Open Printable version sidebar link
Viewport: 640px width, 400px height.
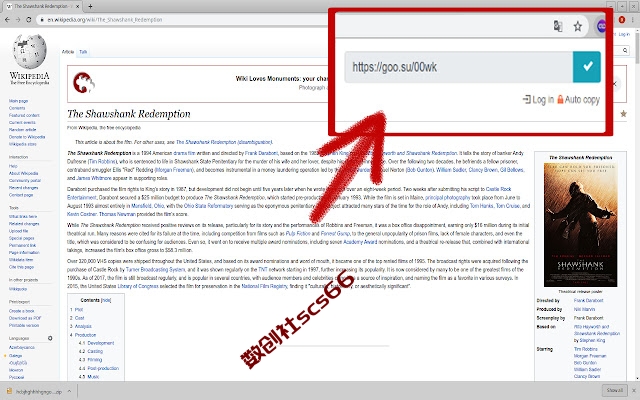pyautogui.click(x=24, y=325)
